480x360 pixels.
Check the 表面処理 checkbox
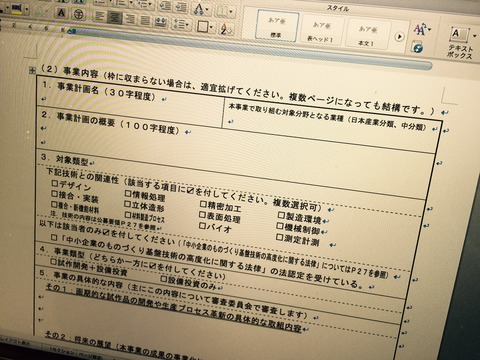(202, 215)
